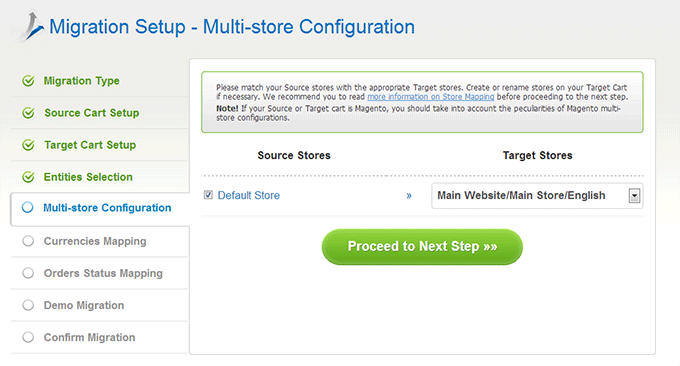The image size is (680, 366).
Task: Click the bold Note! text in the info box
Action: point(227,108)
